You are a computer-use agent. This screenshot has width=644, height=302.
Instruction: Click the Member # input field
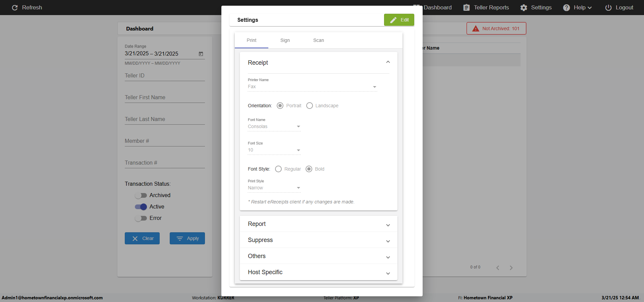(165, 141)
